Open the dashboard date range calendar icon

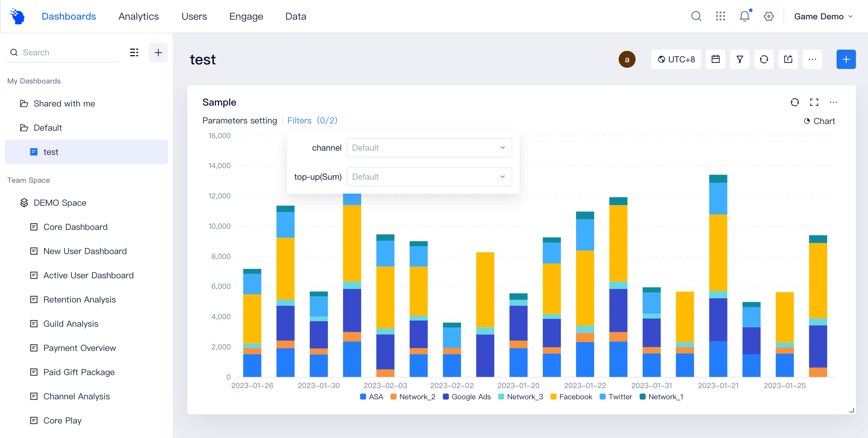tap(715, 59)
